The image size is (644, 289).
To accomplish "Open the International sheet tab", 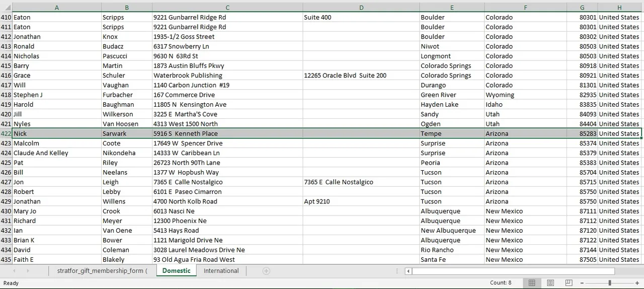I will [221, 271].
